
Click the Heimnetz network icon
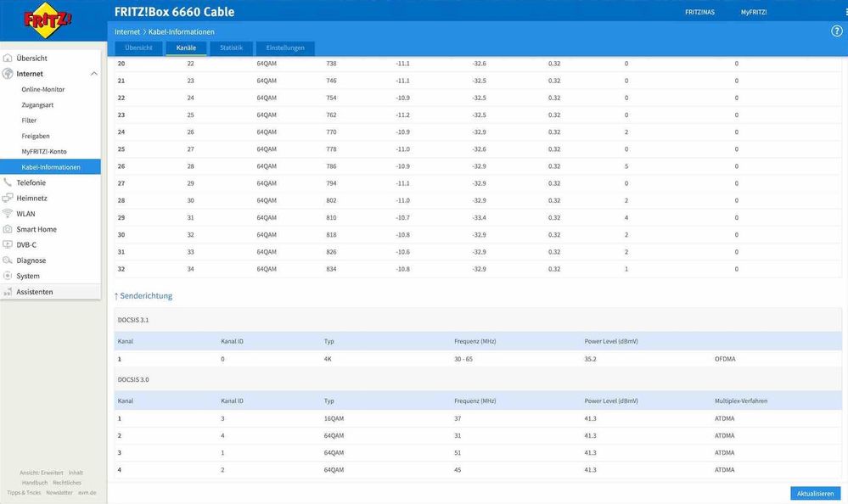8,199
